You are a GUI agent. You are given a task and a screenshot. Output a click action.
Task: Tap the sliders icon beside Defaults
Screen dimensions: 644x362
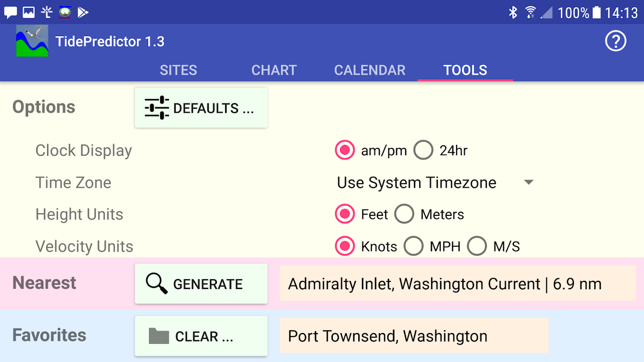point(157,108)
